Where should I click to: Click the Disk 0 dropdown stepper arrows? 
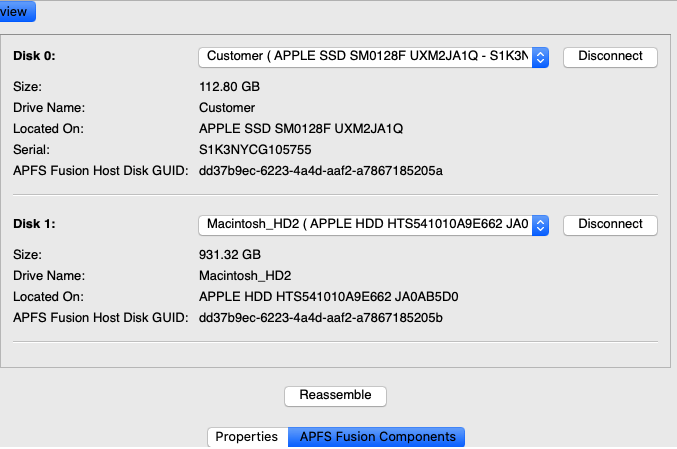tap(540, 57)
